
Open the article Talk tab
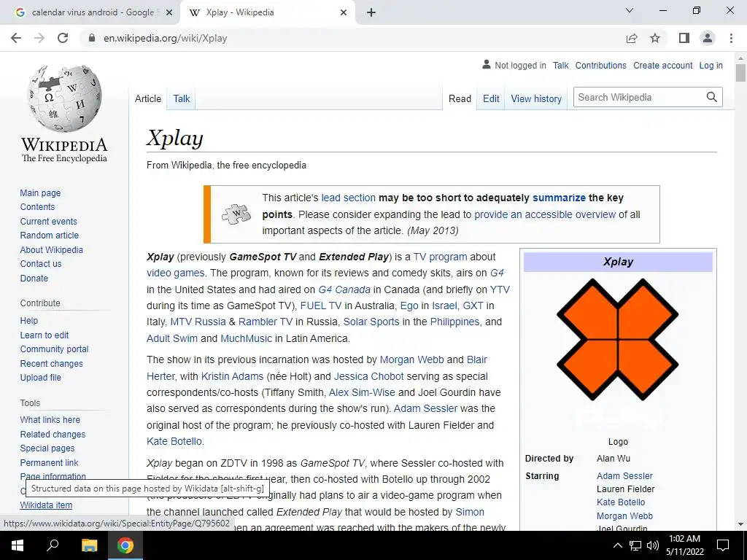click(x=181, y=98)
